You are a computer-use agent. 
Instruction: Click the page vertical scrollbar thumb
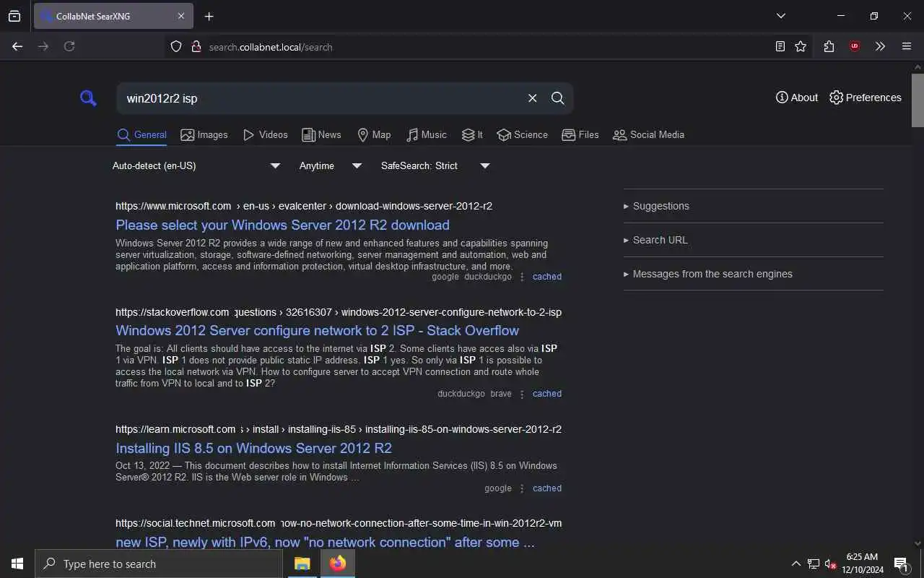click(x=918, y=100)
